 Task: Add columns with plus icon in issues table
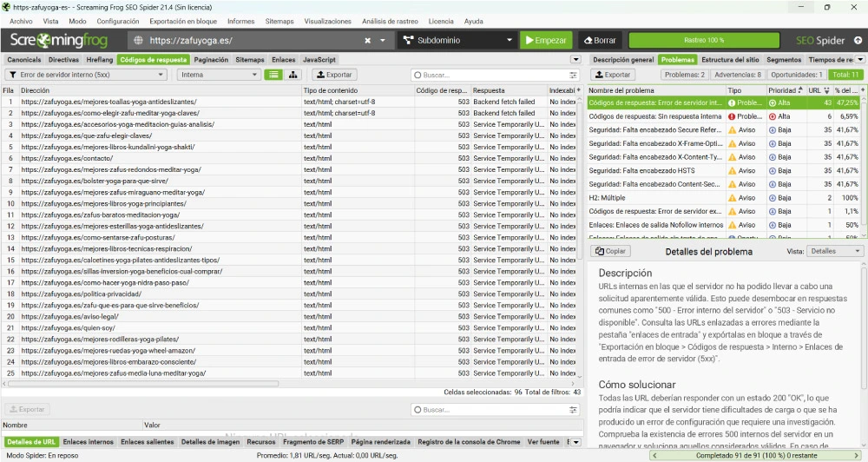pyautogui.click(x=863, y=90)
